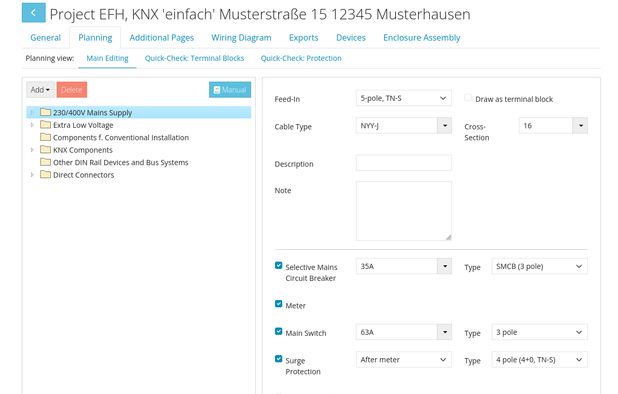Click into the Description field
Viewport: 618px width, 394px height.
pos(404,163)
